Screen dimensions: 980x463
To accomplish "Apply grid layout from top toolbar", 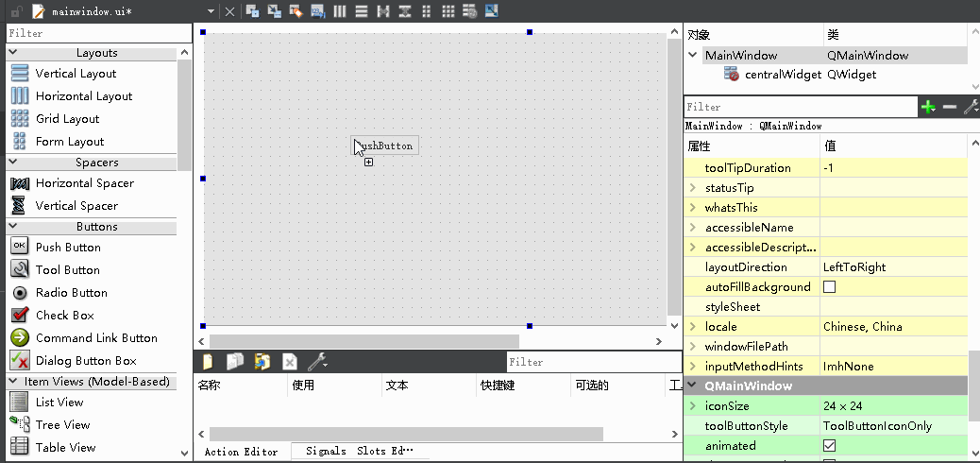I will tap(448, 10).
